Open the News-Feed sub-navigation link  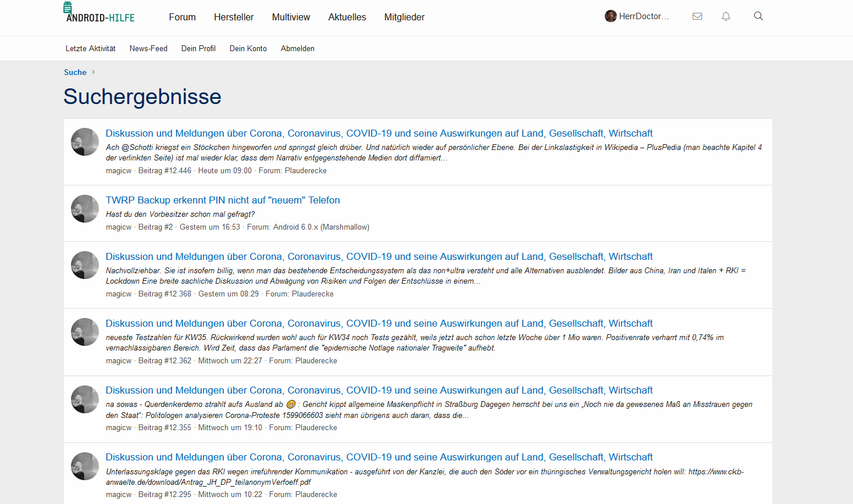(148, 49)
